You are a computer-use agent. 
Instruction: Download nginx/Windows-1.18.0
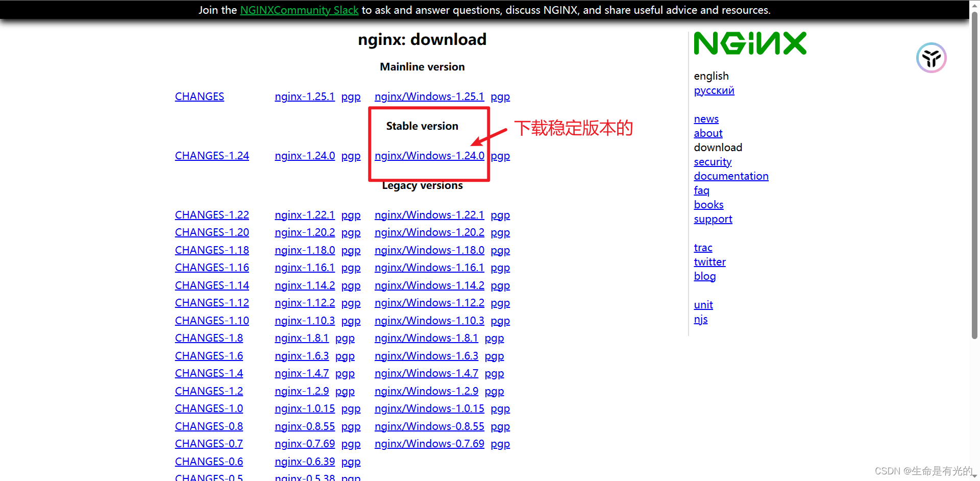[x=429, y=250]
